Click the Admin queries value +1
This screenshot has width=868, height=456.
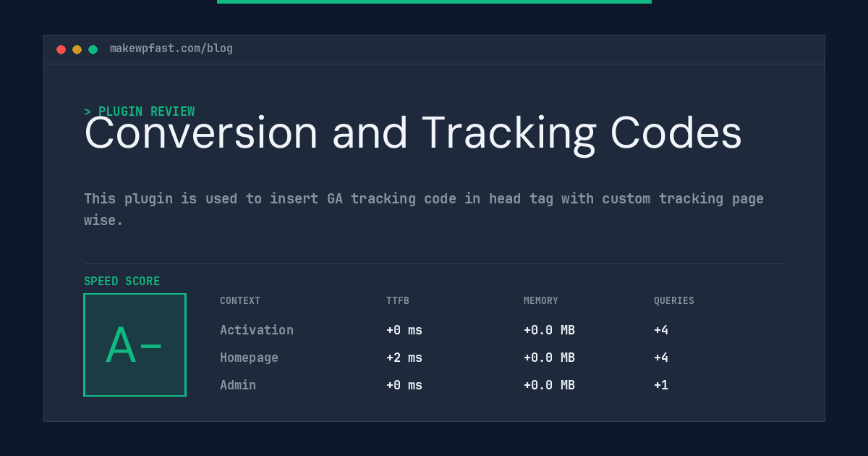click(x=661, y=385)
